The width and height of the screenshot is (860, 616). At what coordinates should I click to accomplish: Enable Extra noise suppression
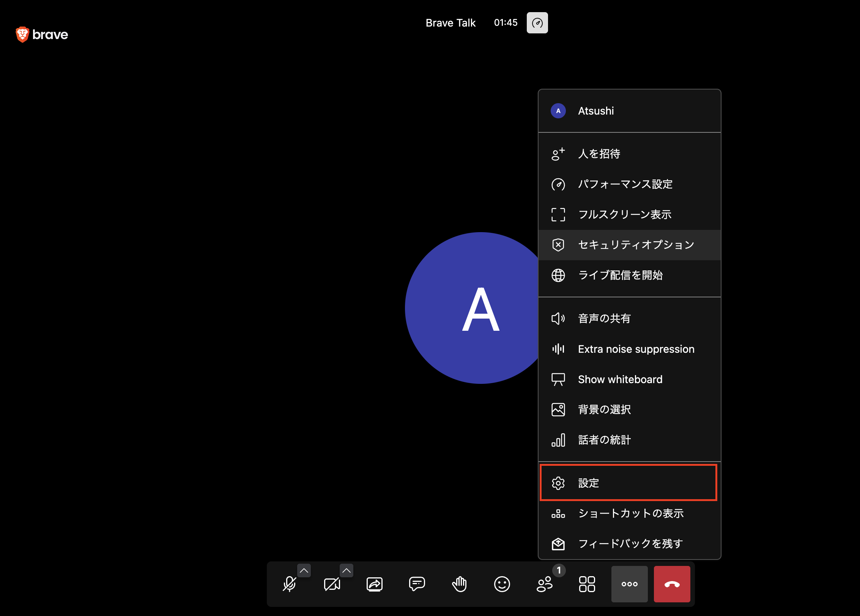[x=630, y=349]
